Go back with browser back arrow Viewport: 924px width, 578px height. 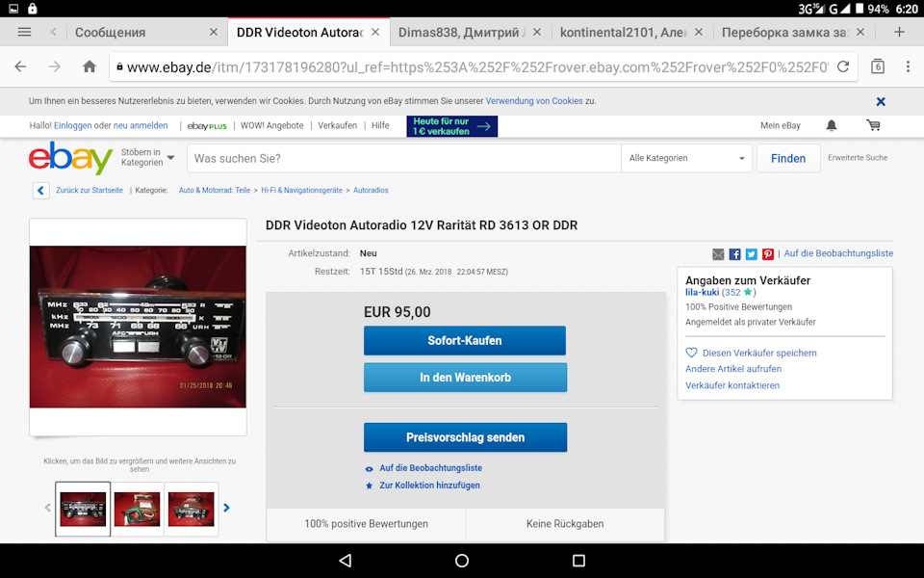coord(20,66)
